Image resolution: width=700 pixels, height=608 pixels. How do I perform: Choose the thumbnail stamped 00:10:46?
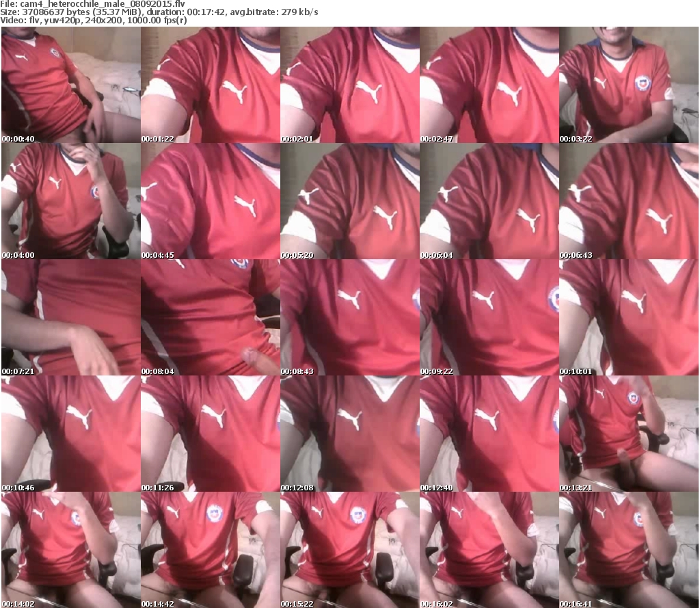[71, 434]
